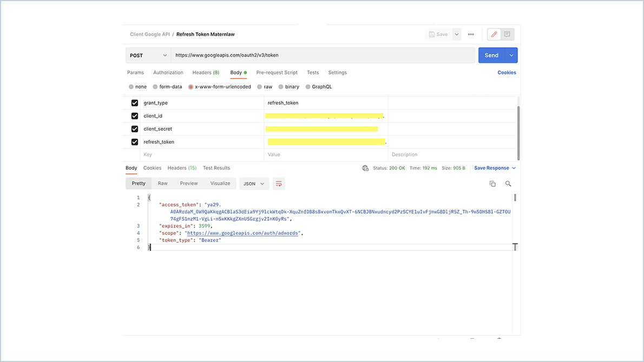Open the Save Response dropdown
The width and height of the screenshot is (644, 362).
pos(494,168)
